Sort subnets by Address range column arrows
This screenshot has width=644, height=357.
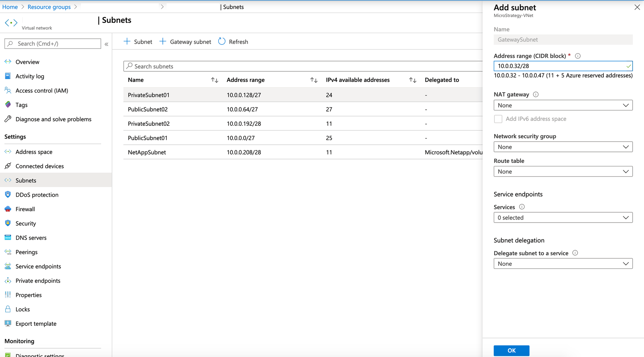pyautogui.click(x=313, y=80)
